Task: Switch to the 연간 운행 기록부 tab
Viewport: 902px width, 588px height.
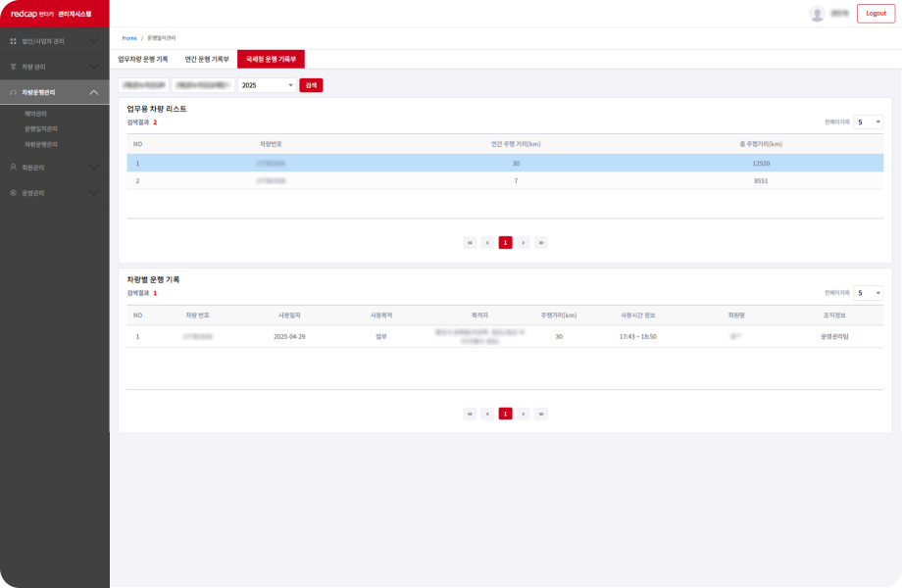Action: (x=207, y=59)
